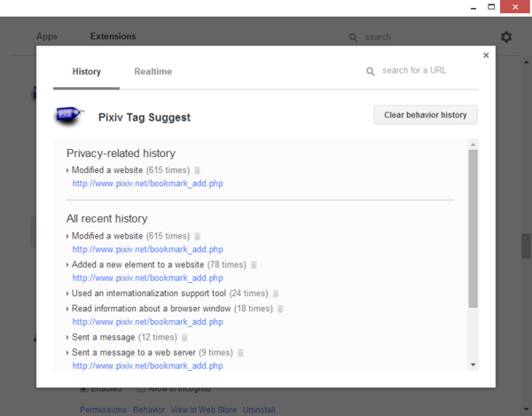Expand Added a new element to a website

click(x=67, y=265)
